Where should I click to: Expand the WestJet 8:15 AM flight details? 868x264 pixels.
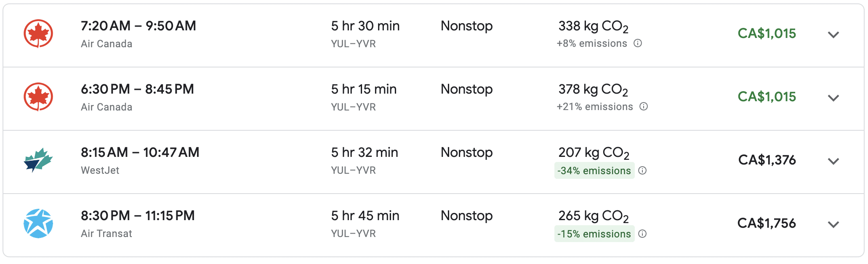tap(833, 161)
